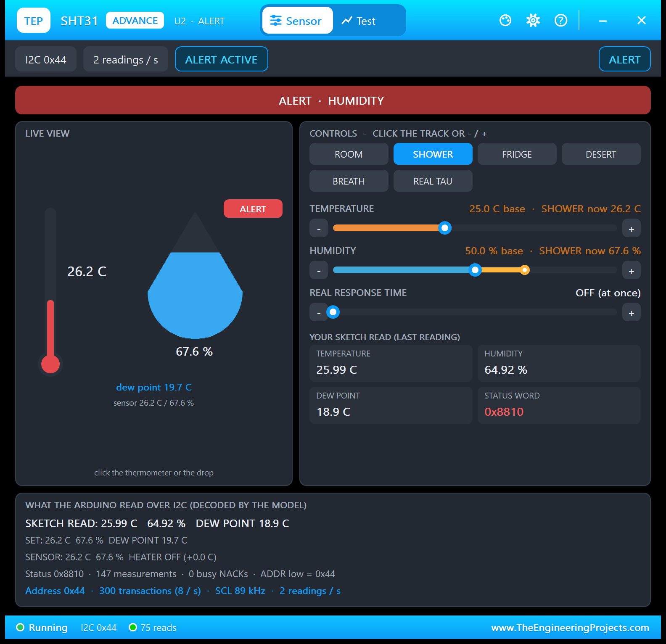This screenshot has height=644, width=666.
Task: Click the '26.2 C' live temperature reading
Action: pos(87,272)
